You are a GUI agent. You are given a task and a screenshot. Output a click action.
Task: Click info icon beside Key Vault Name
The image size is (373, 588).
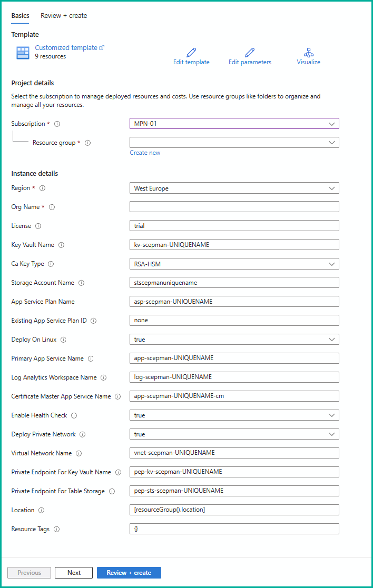(62, 245)
